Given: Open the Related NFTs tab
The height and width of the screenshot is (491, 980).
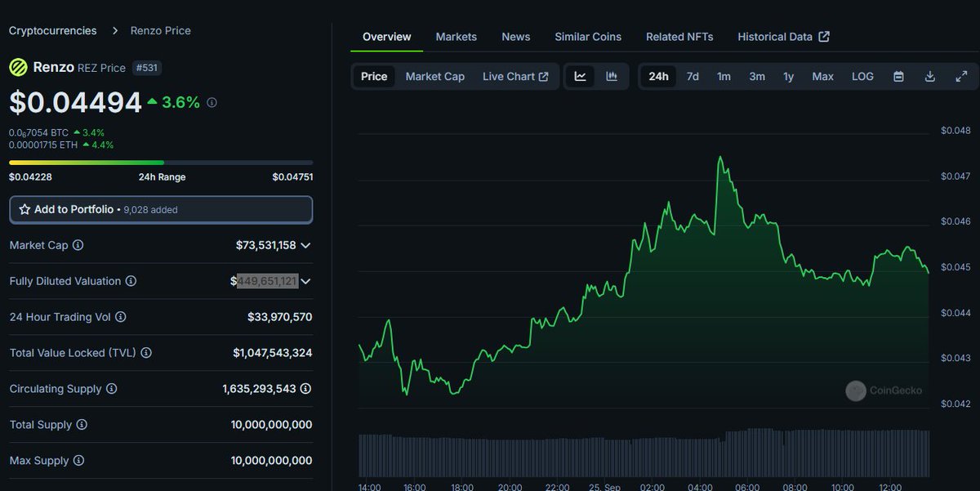Looking at the screenshot, I should [x=679, y=37].
